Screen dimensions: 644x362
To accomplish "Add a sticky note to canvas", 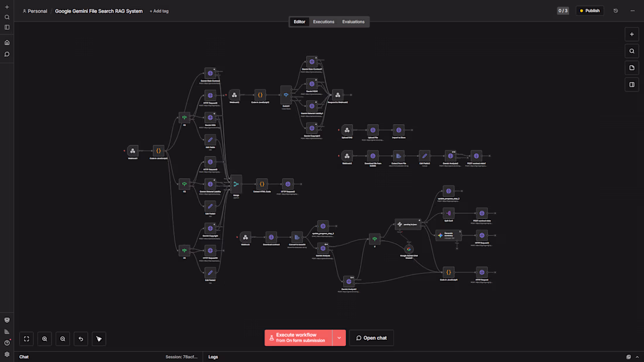I will [x=632, y=68].
